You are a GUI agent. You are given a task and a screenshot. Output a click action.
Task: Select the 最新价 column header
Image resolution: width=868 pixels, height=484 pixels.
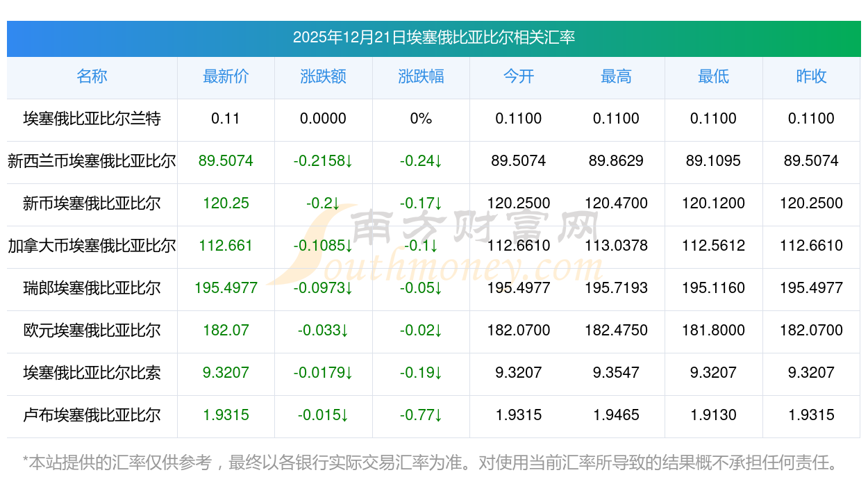[226, 76]
